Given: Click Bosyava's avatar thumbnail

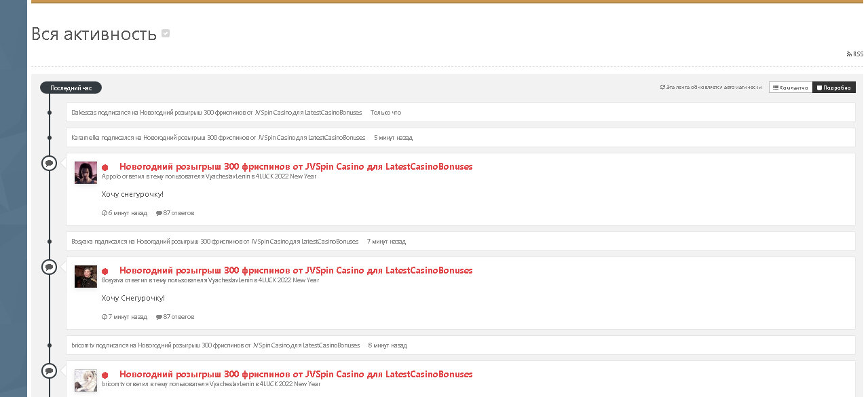Looking at the screenshot, I should [86, 276].
